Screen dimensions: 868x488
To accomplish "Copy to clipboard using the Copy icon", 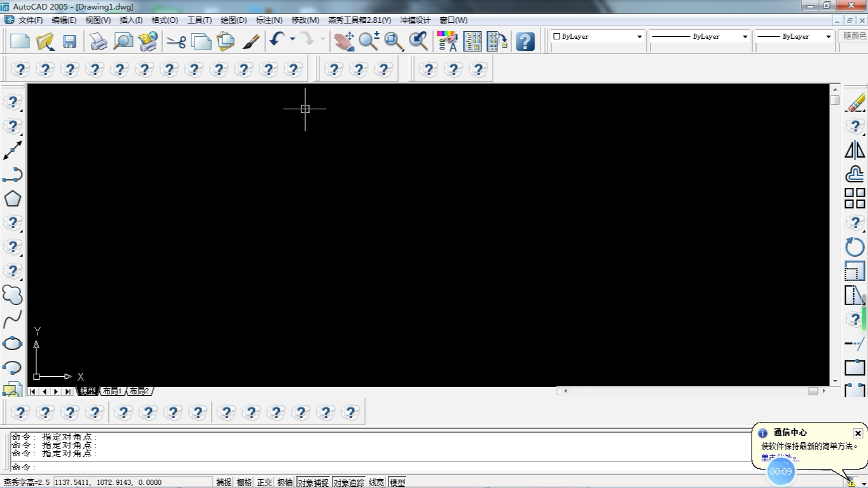I will click(202, 41).
